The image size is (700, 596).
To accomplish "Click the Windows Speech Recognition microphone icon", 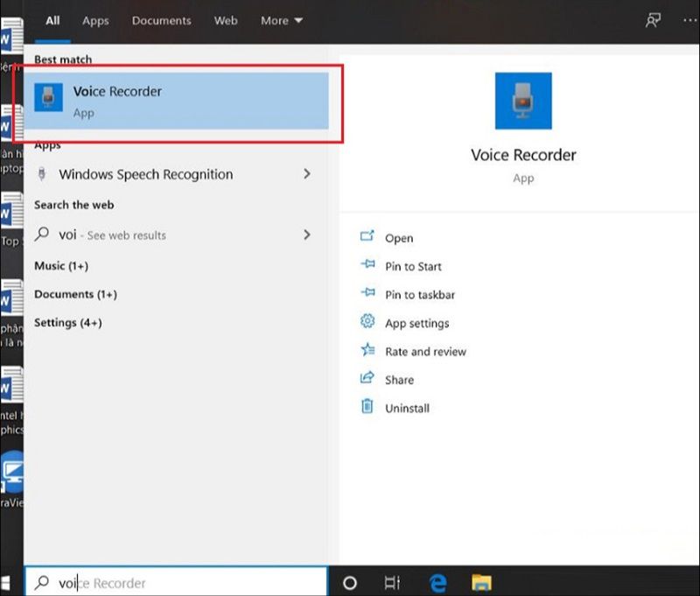I will pyautogui.click(x=44, y=174).
